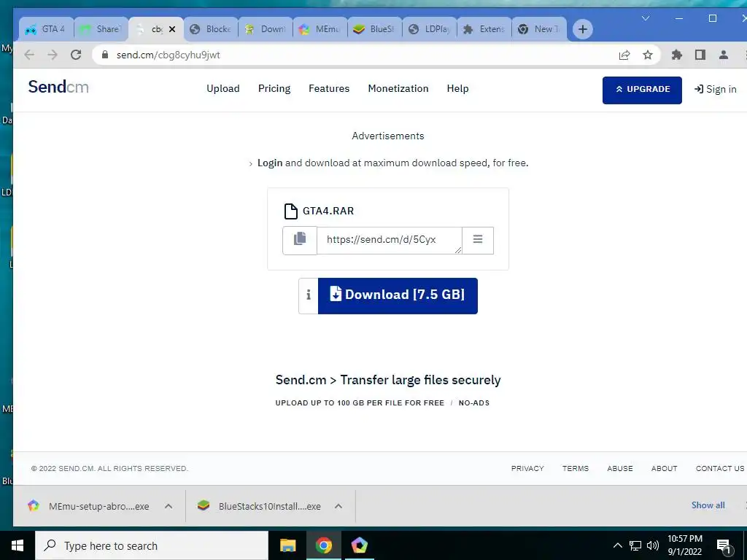Click the GTA4.RAR file icon
This screenshot has width=747, height=560.
click(290, 211)
